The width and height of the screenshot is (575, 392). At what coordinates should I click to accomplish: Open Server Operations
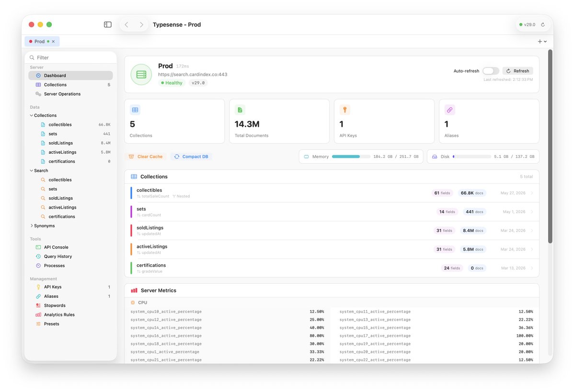(70, 94)
